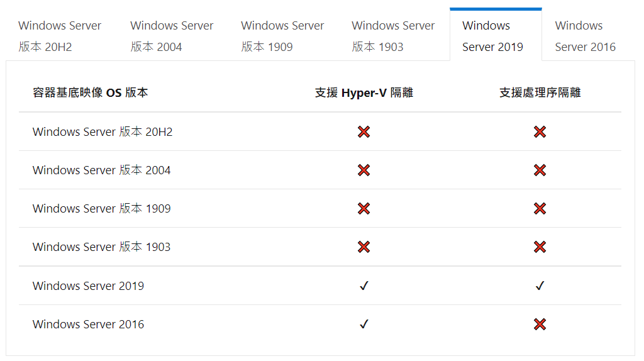
Task: Click the Windows Server 版本 1909 row label
Action: click(x=101, y=209)
